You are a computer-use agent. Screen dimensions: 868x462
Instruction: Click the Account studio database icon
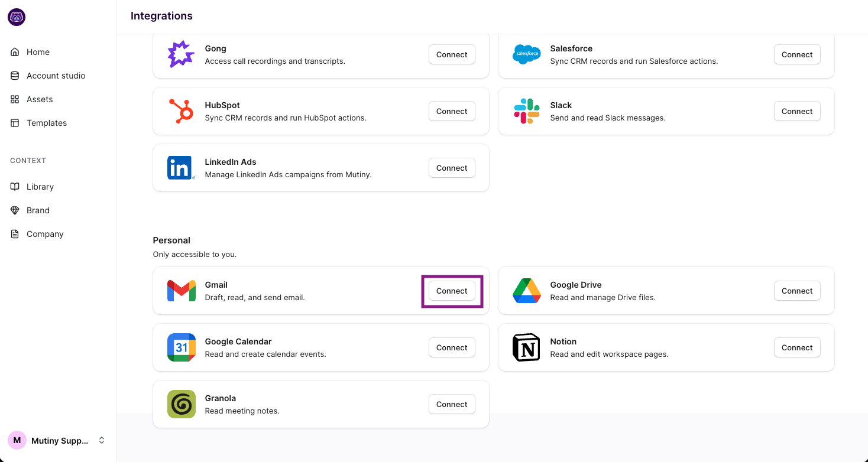tap(15, 76)
